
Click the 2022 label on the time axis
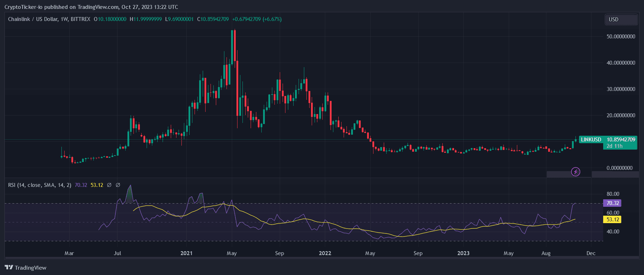click(x=325, y=253)
